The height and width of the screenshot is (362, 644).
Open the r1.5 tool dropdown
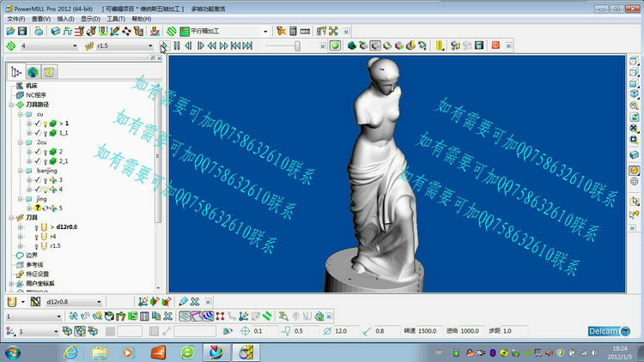150,46
